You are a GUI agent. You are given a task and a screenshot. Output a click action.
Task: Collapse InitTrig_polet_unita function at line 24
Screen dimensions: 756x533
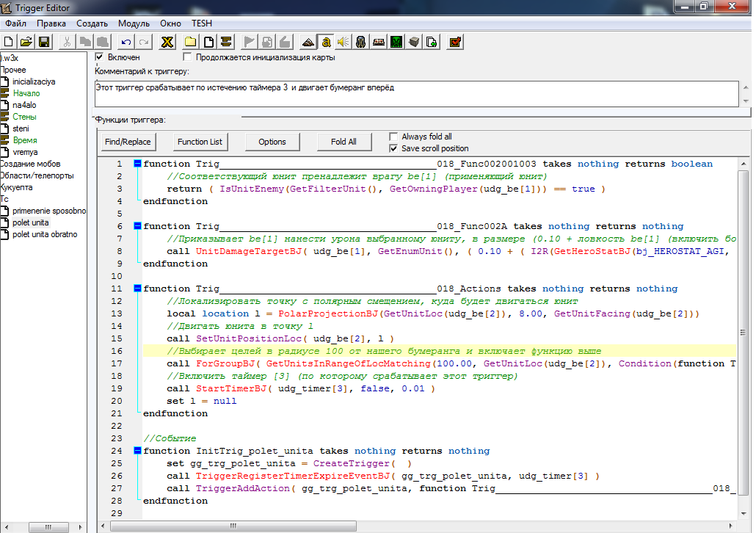tap(137, 451)
